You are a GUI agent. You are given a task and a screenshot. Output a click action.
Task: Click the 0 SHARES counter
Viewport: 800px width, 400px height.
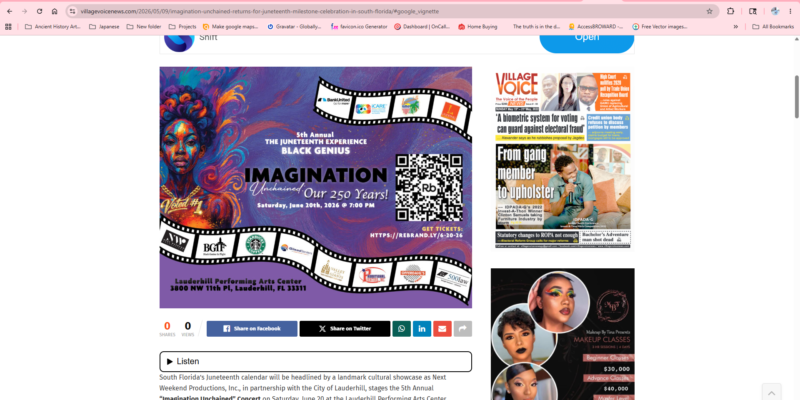[167, 329]
